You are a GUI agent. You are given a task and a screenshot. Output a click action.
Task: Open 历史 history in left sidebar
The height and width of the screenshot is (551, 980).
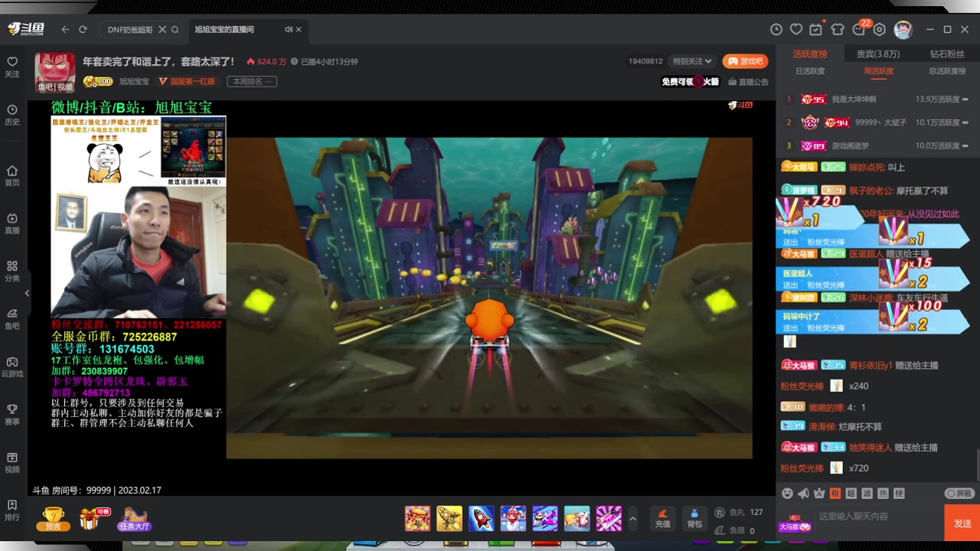(x=12, y=115)
